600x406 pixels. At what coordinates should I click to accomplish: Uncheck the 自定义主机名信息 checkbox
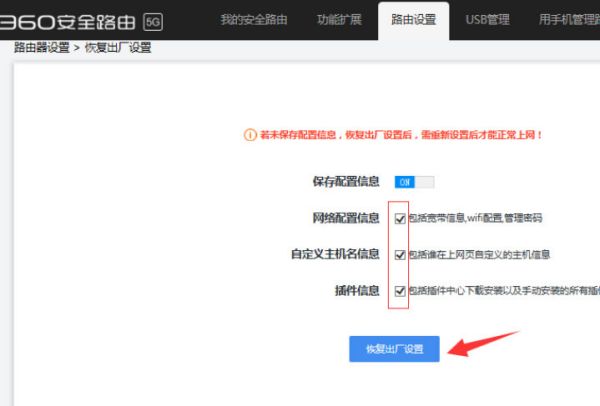pos(400,255)
